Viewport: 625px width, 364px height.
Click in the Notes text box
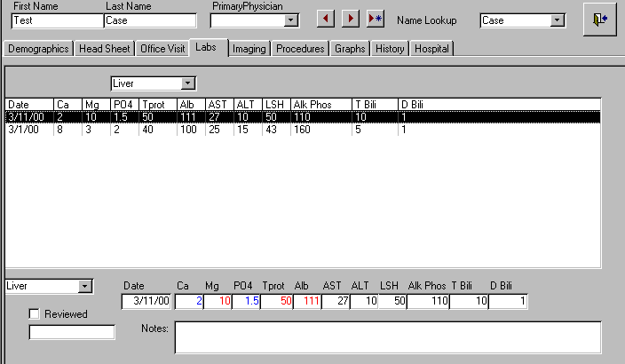(x=388, y=337)
